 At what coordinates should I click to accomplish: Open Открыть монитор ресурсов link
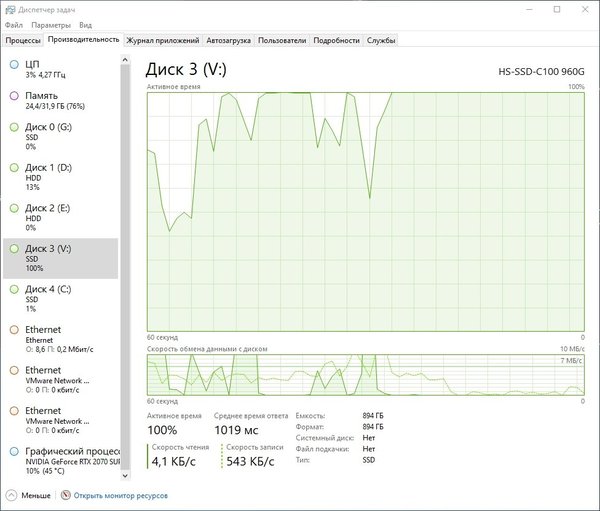[121, 496]
